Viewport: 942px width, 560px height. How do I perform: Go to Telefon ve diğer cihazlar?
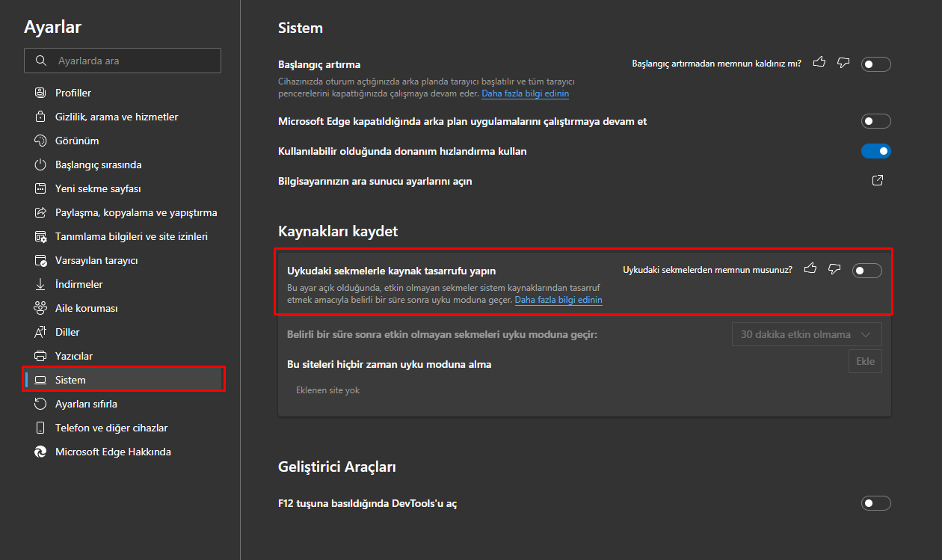[111, 428]
